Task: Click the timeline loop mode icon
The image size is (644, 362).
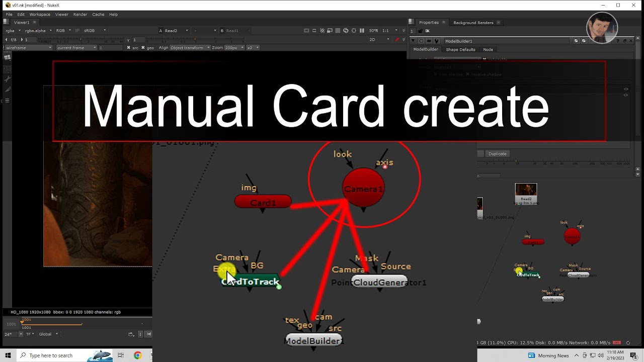Action: click(131, 334)
